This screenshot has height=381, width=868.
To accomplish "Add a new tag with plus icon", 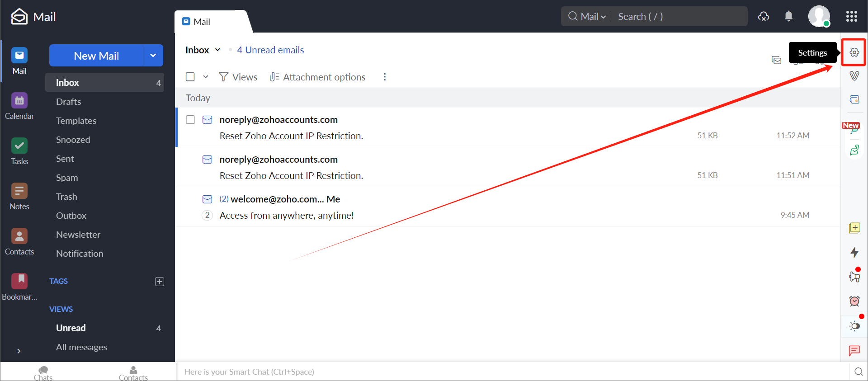I will pyautogui.click(x=160, y=282).
